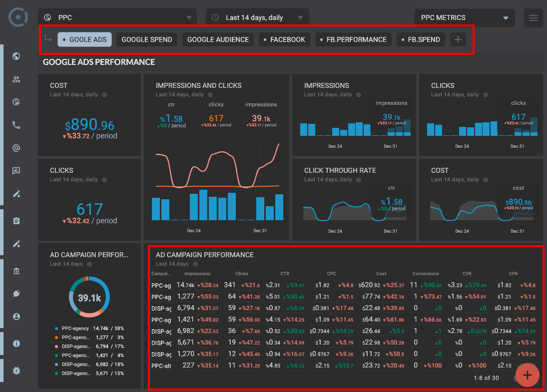Screen dimensions: 547x392
Task: Open the plug integrations icon in the sidebar
Action: pos(16,294)
